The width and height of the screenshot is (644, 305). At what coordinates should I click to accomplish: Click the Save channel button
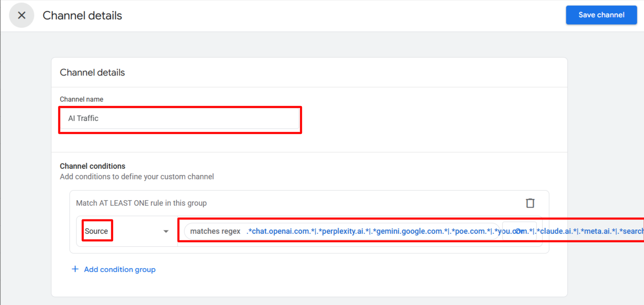(601, 15)
